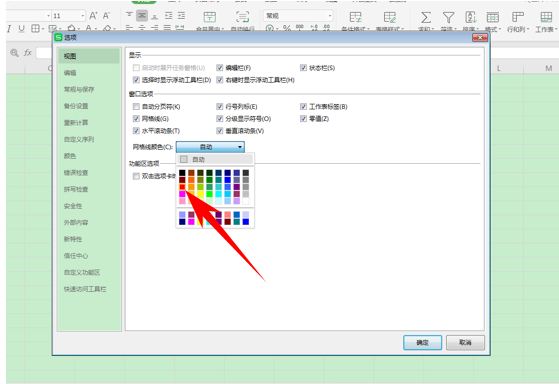Open the conditional formatting icon
559x384 pixels.
click(355, 17)
